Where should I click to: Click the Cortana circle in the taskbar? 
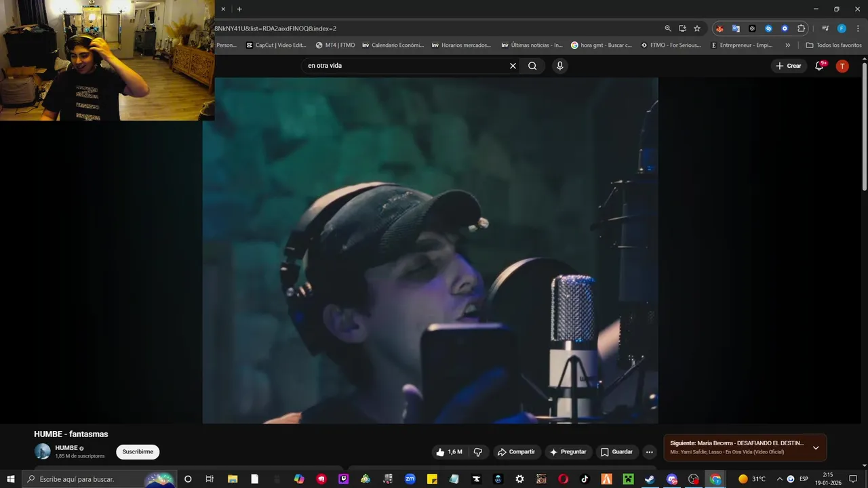click(188, 479)
